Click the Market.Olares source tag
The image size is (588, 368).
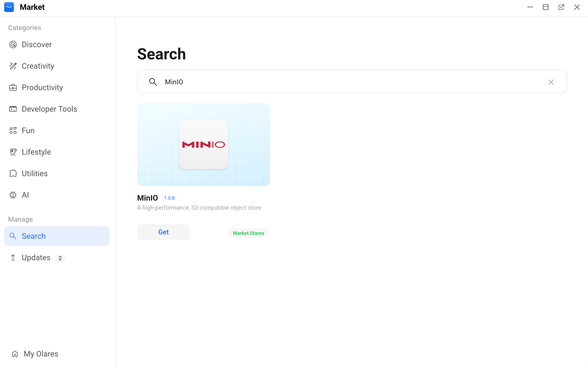coord(248,233)
